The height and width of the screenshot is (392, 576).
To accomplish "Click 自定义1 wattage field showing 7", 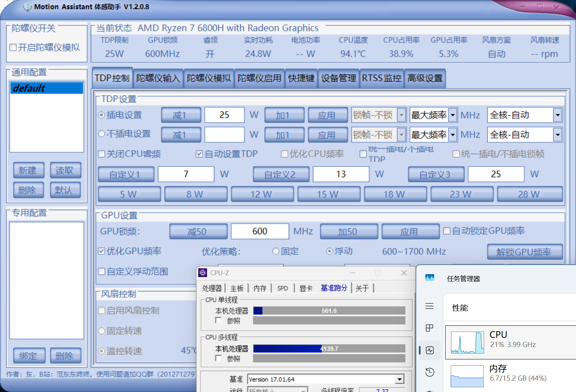I will pyautogui.click(x=186, y=174).
